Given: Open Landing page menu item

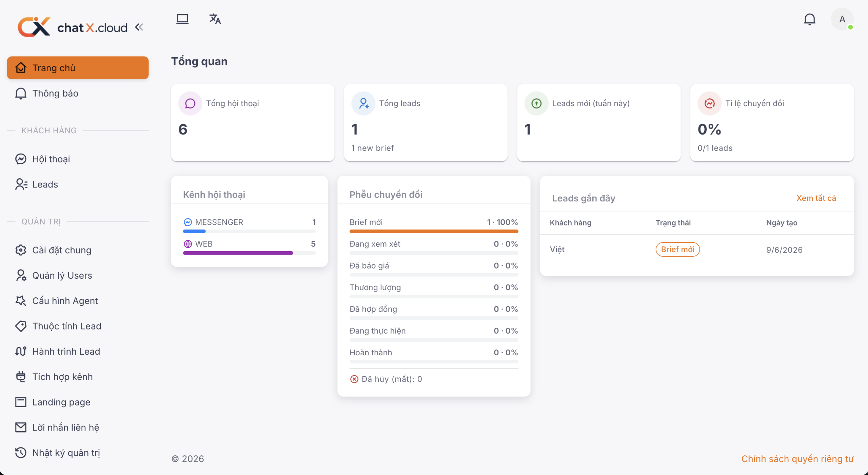Looking at the screenshot, I should [x=78, y=402].
